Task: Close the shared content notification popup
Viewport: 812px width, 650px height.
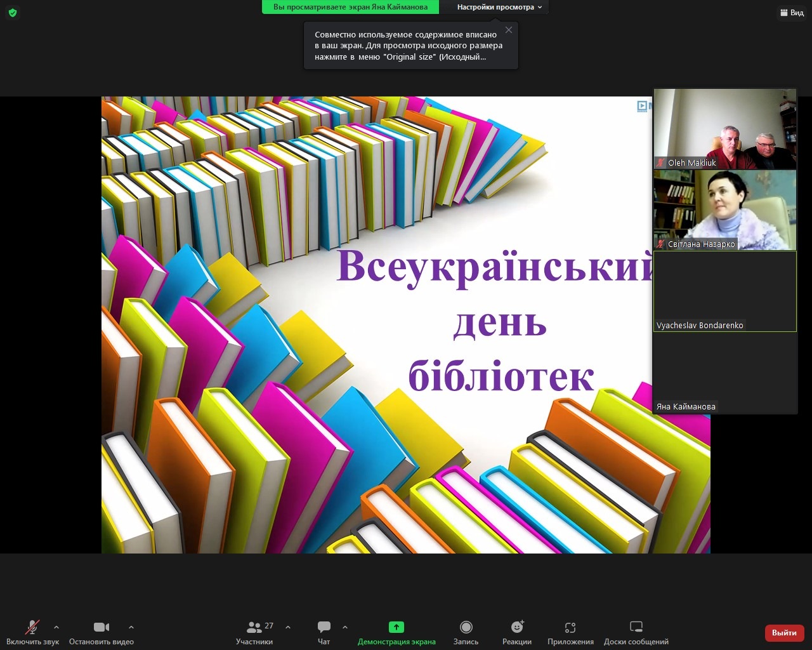Action: click(x=509, y=30)
